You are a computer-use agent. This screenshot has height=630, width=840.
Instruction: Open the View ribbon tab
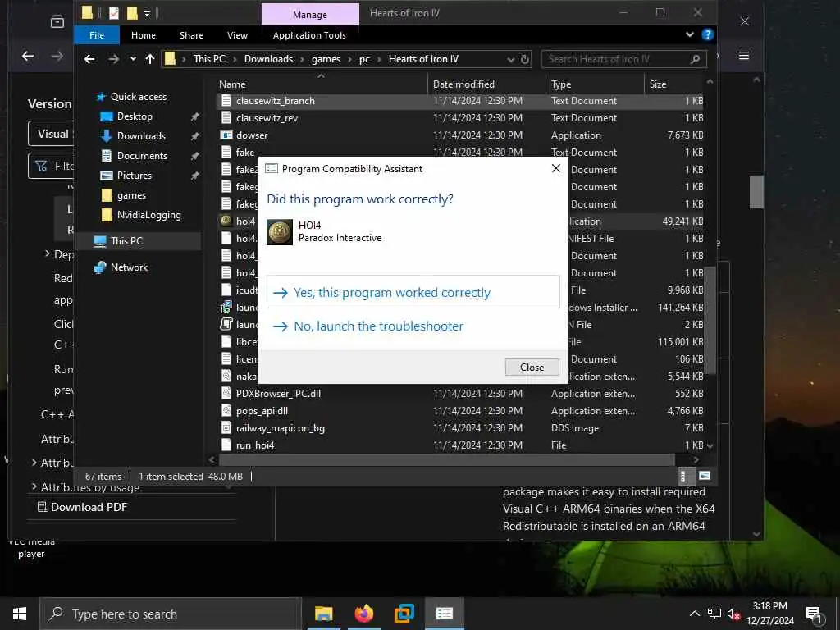(x=237, y=35)
